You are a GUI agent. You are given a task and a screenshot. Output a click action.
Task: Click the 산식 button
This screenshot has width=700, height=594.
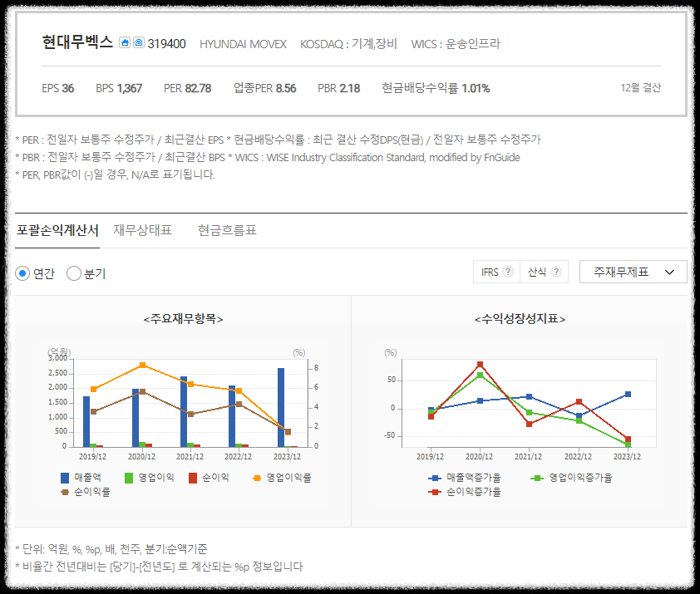545,272
